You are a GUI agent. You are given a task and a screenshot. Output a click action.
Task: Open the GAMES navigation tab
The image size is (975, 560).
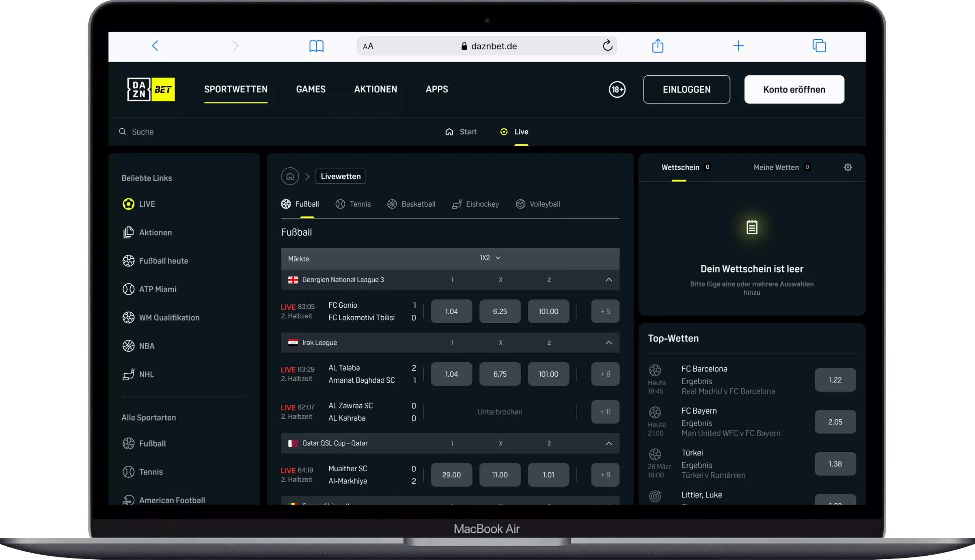310,89
